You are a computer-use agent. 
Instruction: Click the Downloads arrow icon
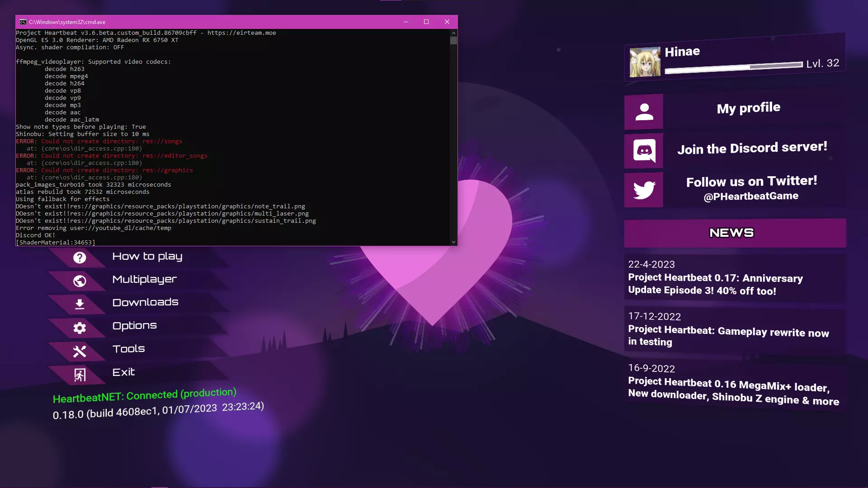click(80, 304)
